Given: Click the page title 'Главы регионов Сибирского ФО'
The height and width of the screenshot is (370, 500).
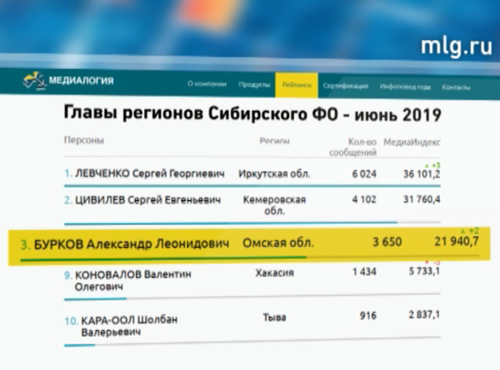Looking at the screenshot, I should 201,113.
